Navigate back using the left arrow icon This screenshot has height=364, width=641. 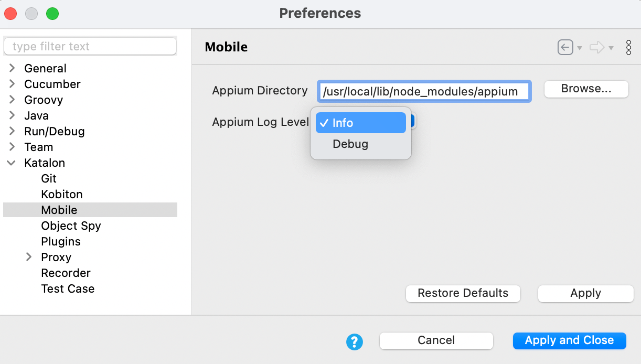point(565,47)
